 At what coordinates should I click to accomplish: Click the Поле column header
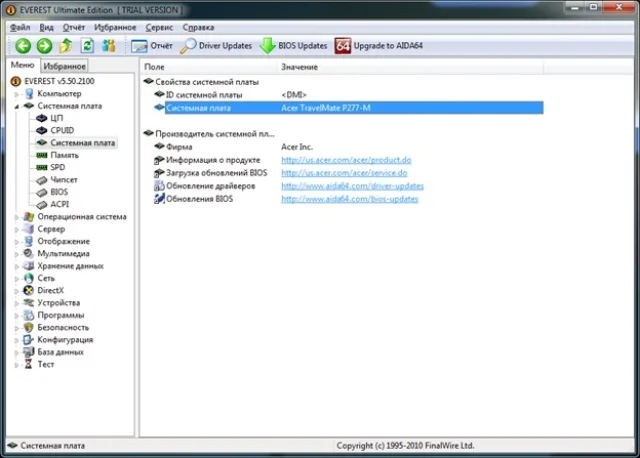pyautogui.click(x=209, y=67)
